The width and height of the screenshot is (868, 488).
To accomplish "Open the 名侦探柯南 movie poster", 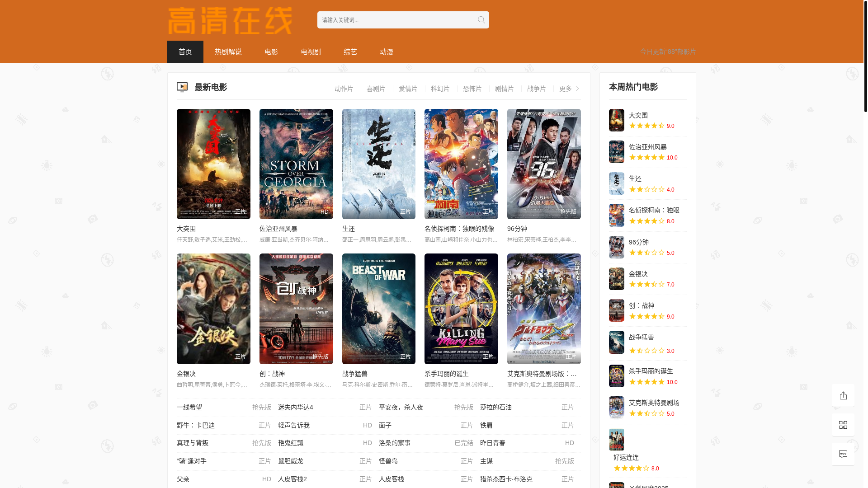I will 461,164.
